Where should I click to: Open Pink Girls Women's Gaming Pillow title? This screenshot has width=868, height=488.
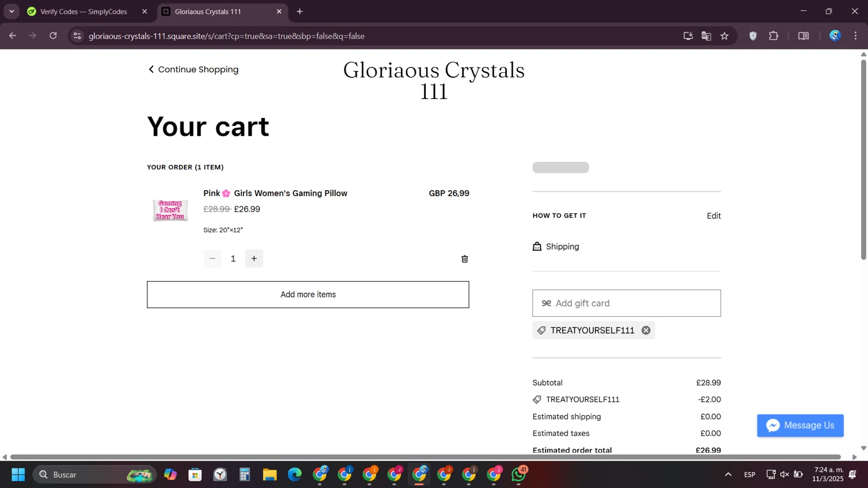click(x=275, y=193)
